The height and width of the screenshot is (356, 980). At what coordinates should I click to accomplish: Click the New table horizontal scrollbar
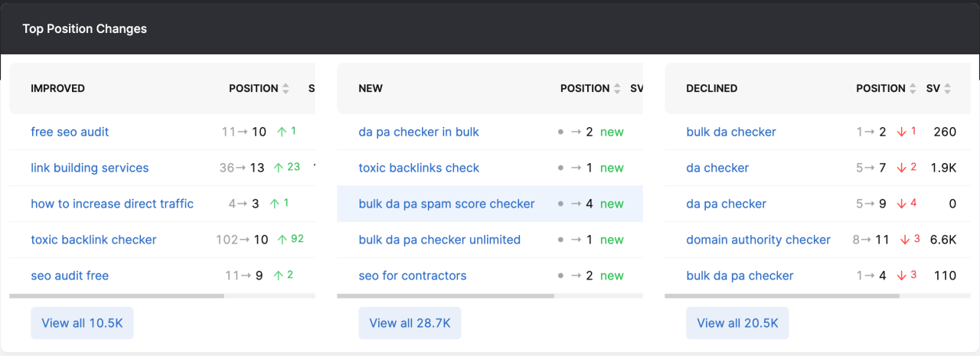445,296
